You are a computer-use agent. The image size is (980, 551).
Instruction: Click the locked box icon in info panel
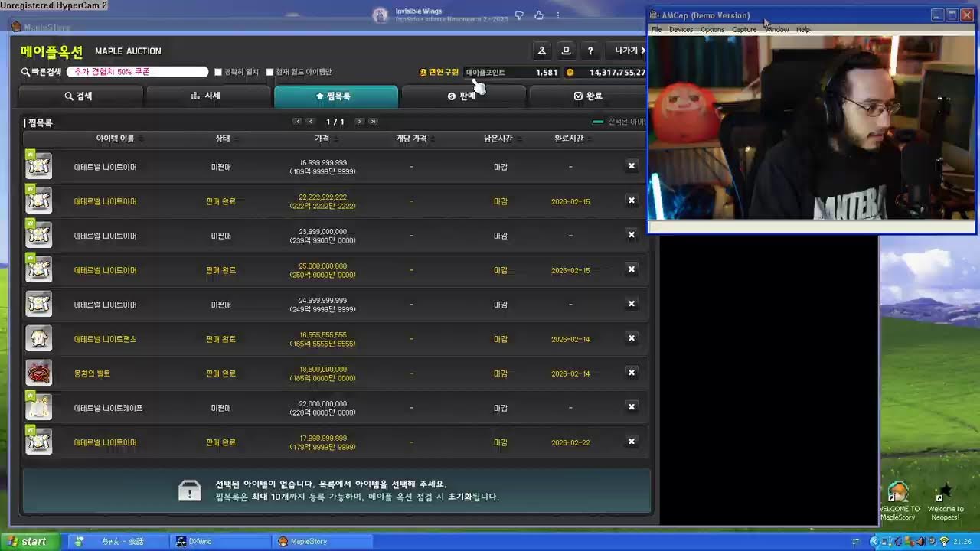pyautogui.click(x=189, y=491)
